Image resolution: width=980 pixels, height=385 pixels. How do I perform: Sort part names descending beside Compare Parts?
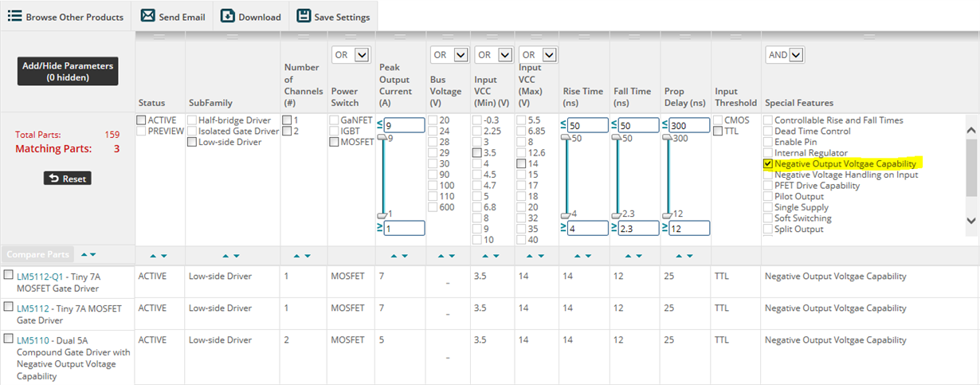tap(92, 254)
